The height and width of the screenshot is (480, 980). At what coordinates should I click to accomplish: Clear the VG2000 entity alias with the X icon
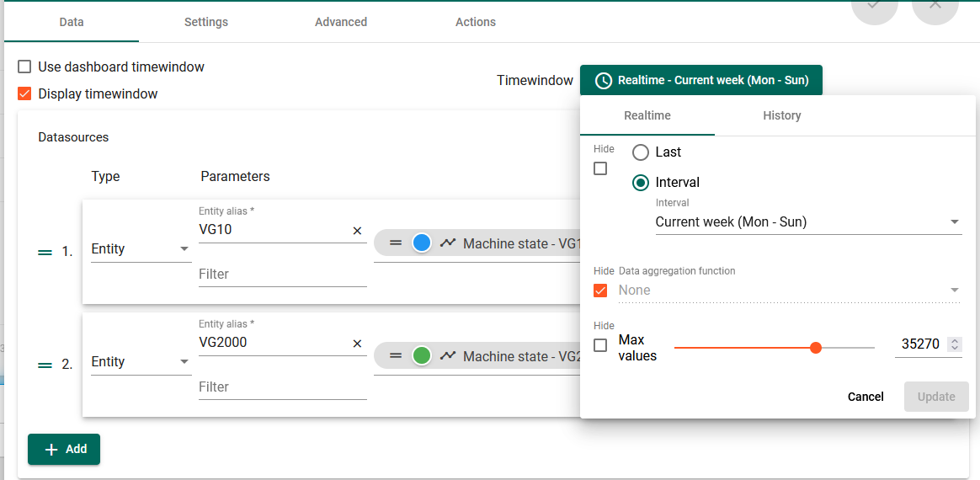pos(358,343)
